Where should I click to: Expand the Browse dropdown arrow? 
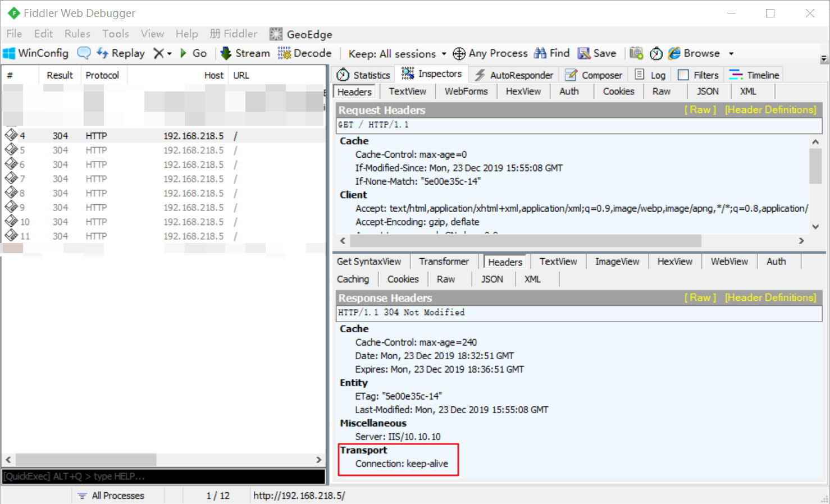731,54
